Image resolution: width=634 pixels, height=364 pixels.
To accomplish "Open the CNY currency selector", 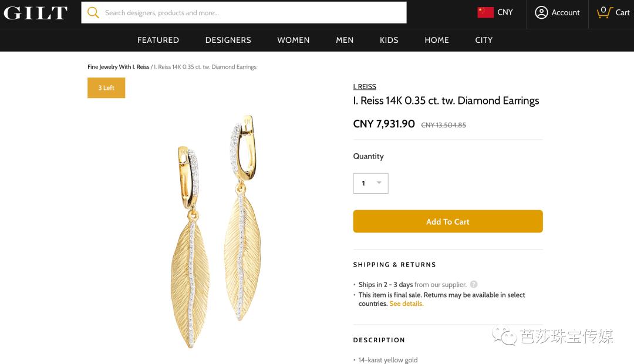I will (505, 12).
